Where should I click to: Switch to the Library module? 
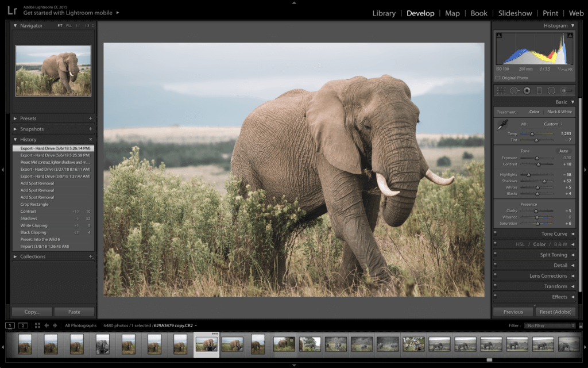[x=384, y=13]
